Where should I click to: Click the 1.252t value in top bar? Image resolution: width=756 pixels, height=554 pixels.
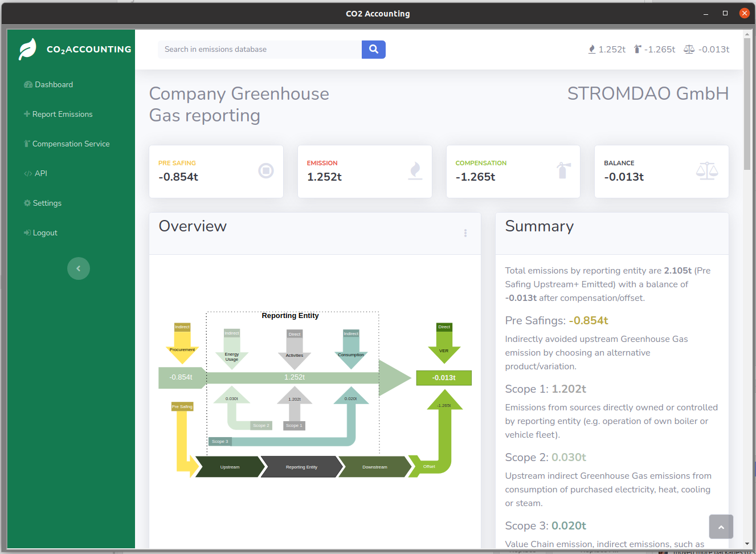tap(612, 50)
